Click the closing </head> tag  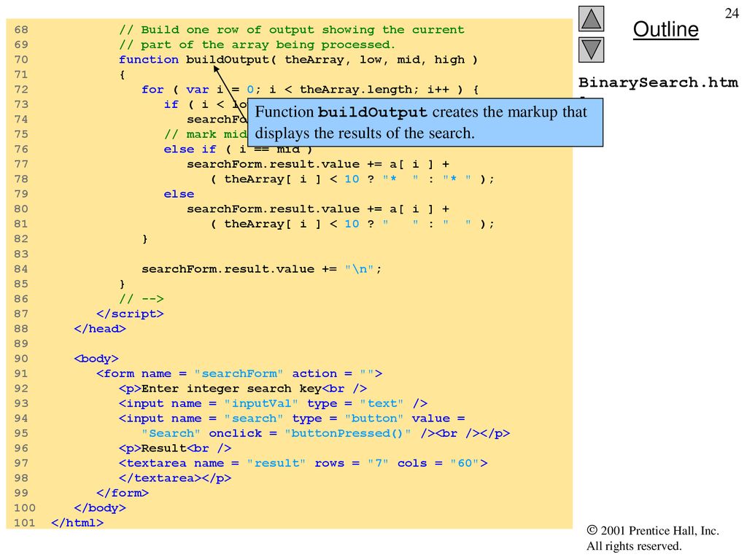pos(100,329)
